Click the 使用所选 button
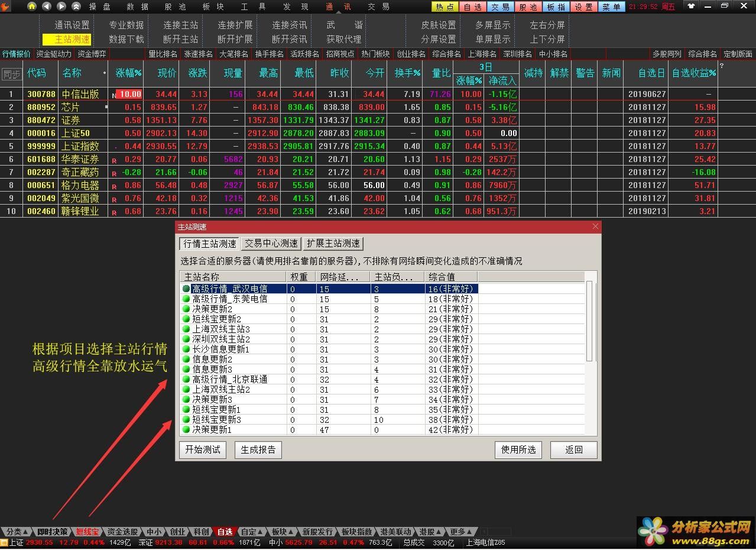Screen dimensions: 756x550 518,450
